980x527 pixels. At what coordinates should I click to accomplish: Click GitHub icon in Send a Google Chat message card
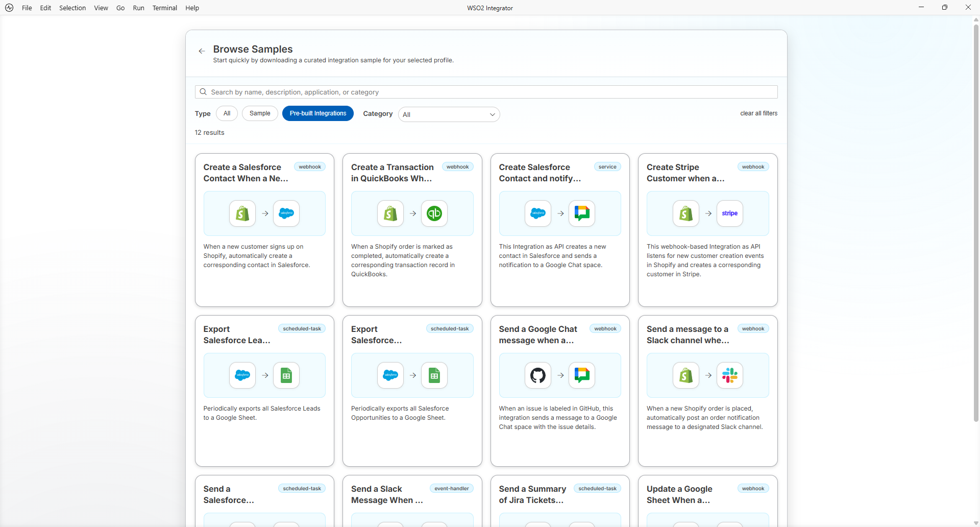point(538,375)
